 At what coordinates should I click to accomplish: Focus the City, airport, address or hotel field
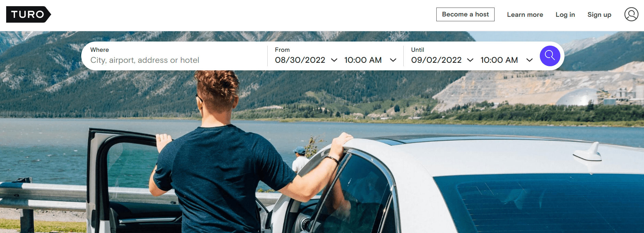175,60
